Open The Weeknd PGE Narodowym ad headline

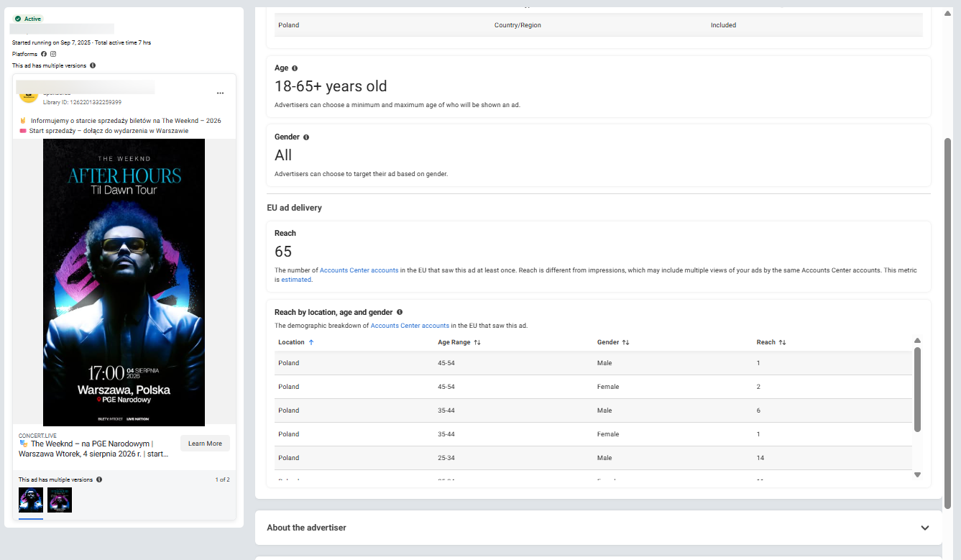(93, 449)
